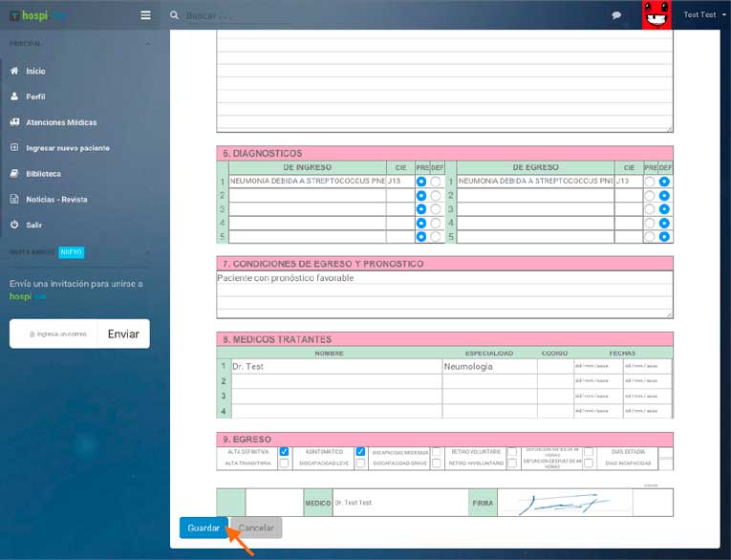Viewport: 731px width, 560px height.
Task: Click the red user avatar
Action: 656,14
